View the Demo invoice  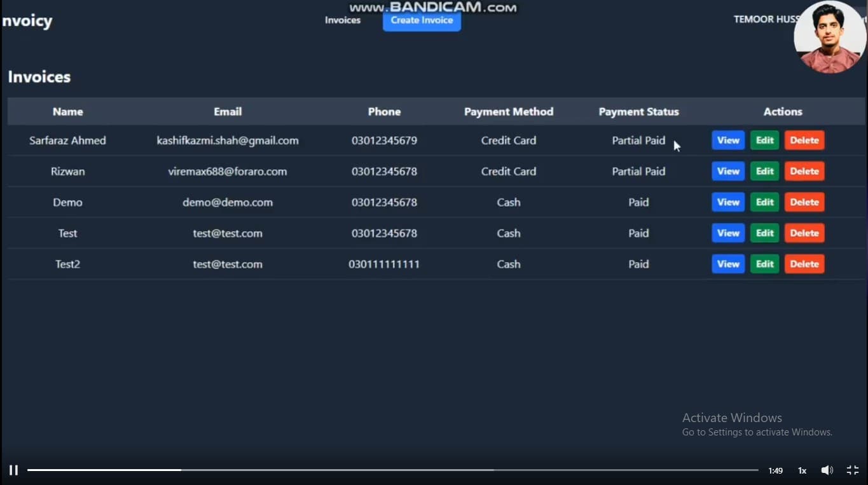click(x=727, y=202)
